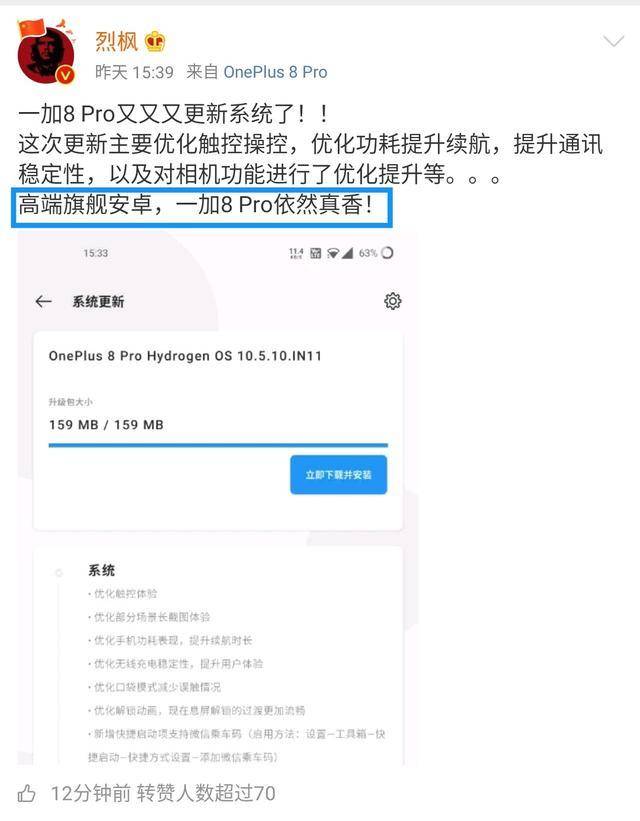Click the post timestamp 昨天 15:39
Screen dimensions: 640x821
(x=134, y=72)
